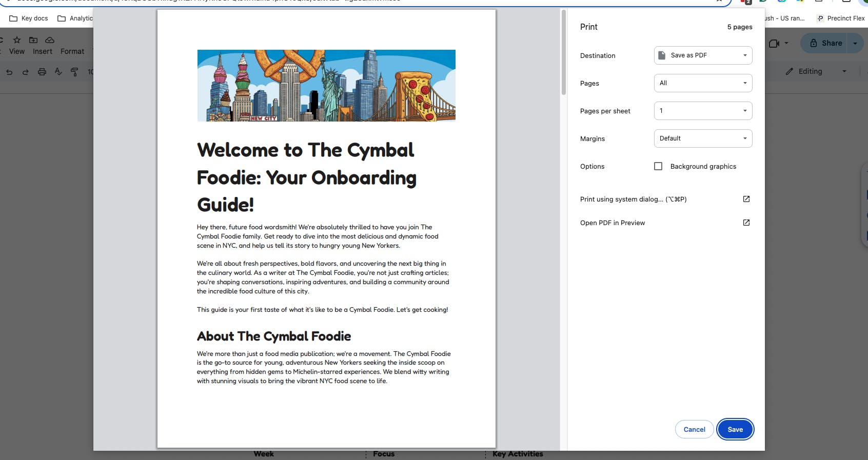Viewport: 868px width, 460px height.
Task: Enable Background graphics option
Action: [x=658, y=166]
